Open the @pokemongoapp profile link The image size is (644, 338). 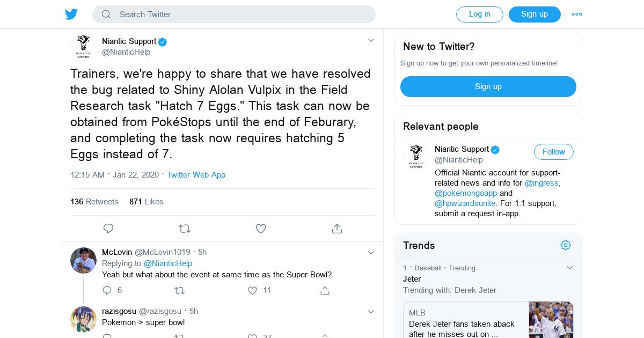click(x=458, y=193)
